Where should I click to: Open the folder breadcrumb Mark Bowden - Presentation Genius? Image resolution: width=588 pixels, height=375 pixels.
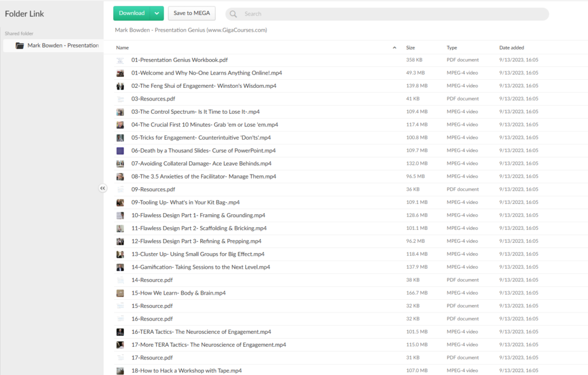point(191,30)
